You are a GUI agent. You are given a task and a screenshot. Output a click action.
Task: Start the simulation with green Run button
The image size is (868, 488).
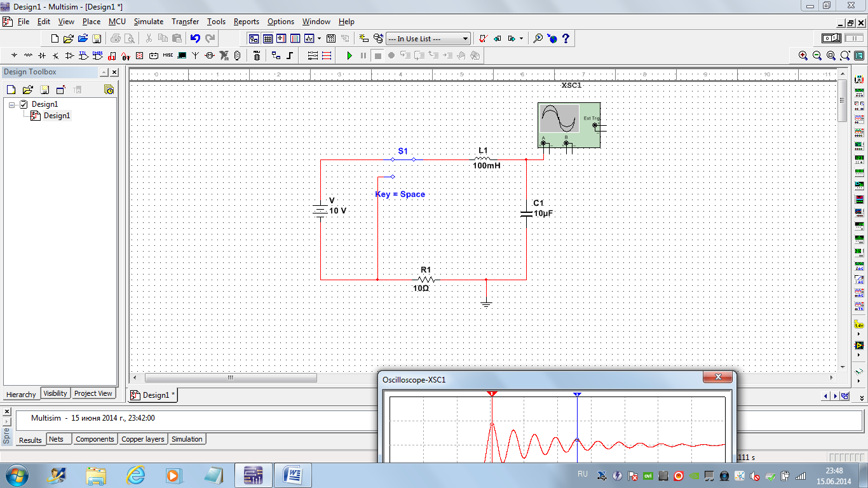coord(349,55)
